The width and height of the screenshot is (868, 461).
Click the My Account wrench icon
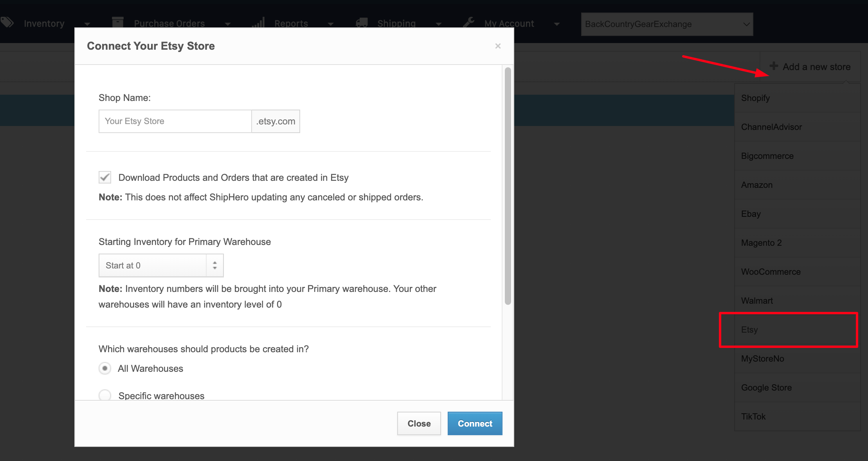(469, 22)
